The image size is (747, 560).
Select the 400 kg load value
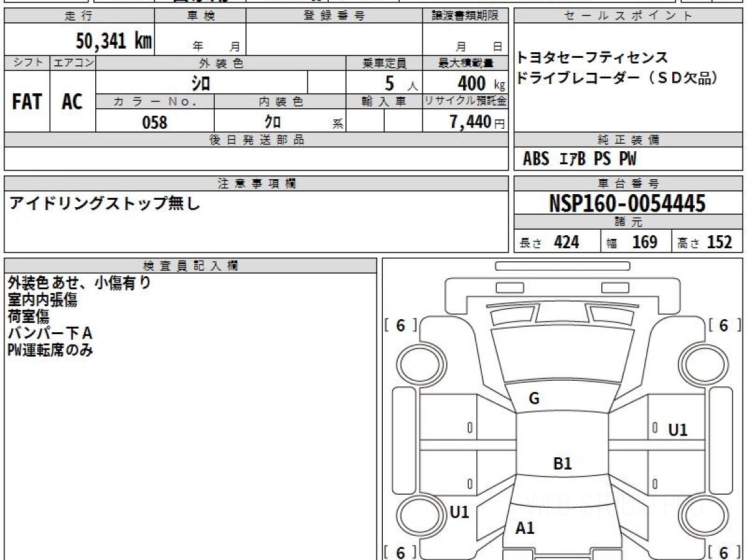481,83
